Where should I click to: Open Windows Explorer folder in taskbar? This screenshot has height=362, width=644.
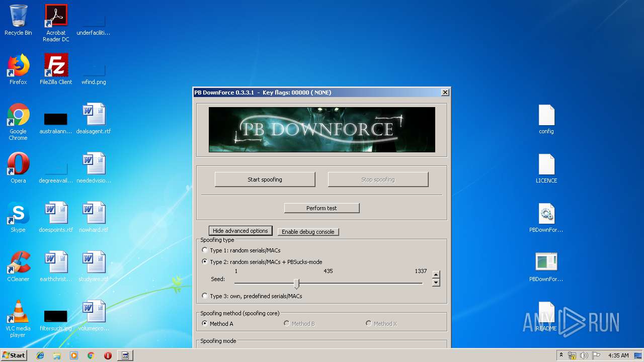tap(57, 355)
